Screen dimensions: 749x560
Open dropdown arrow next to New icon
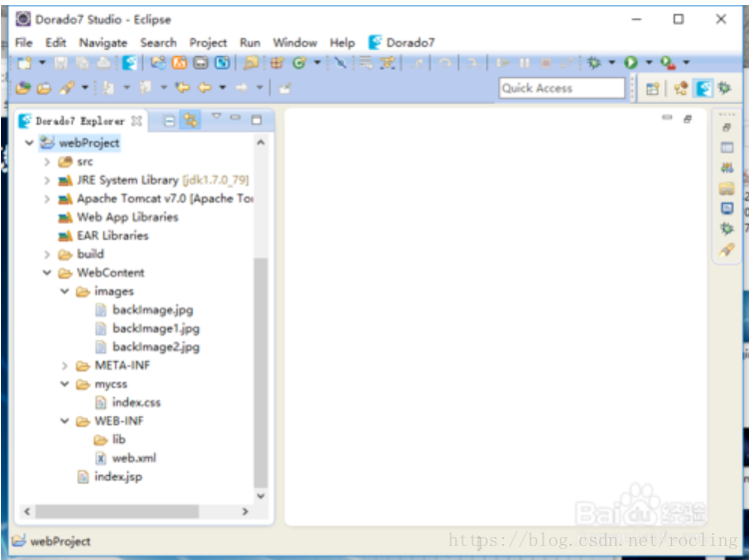click(42, 63)
